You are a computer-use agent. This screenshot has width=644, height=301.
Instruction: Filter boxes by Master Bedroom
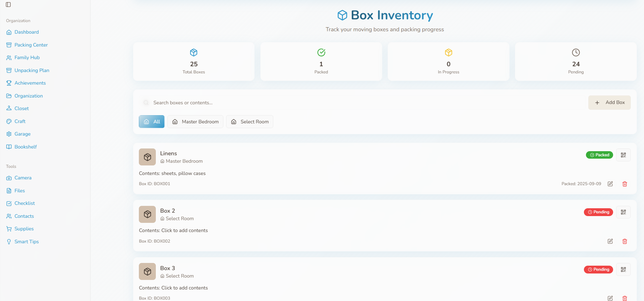[x=195, y=122]
